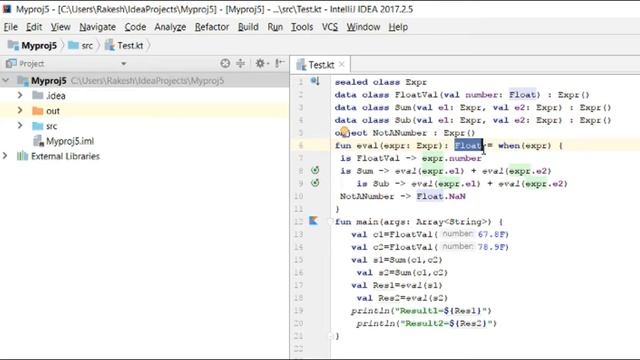Click 'NotANumber -> Float.NaN' line
The width and height of the screenshot is (640, 360).
click(402, 196)
